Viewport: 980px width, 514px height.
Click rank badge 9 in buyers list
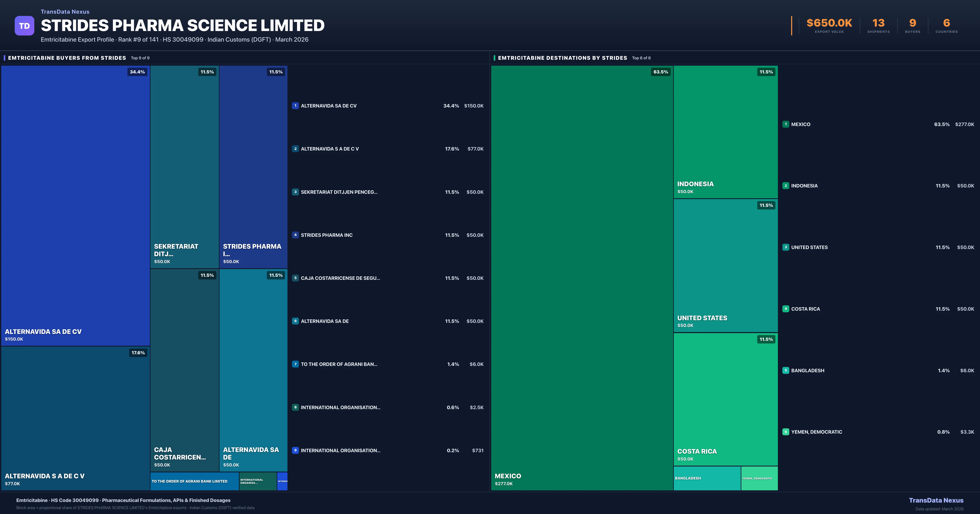295,450
